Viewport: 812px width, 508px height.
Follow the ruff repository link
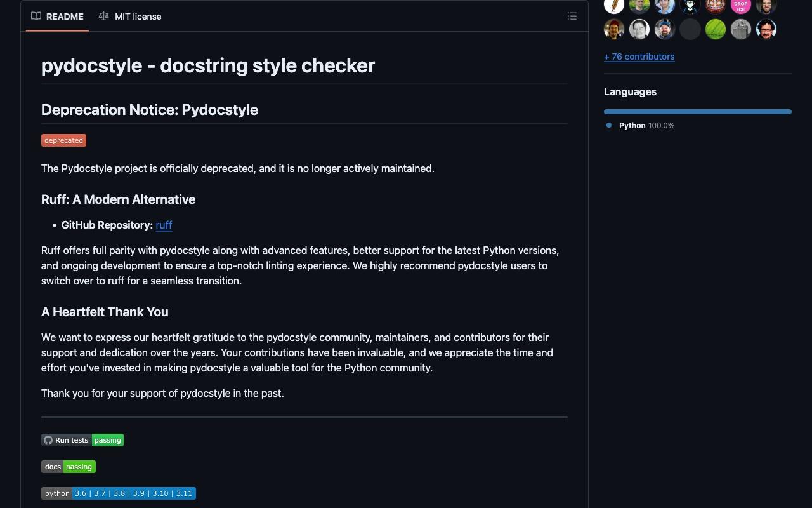pyautogui.click(x=164, y=225)
